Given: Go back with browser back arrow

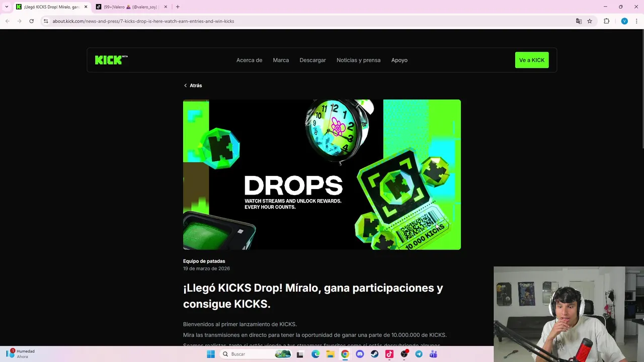Looking at the screenshot, I should [7, 21].
